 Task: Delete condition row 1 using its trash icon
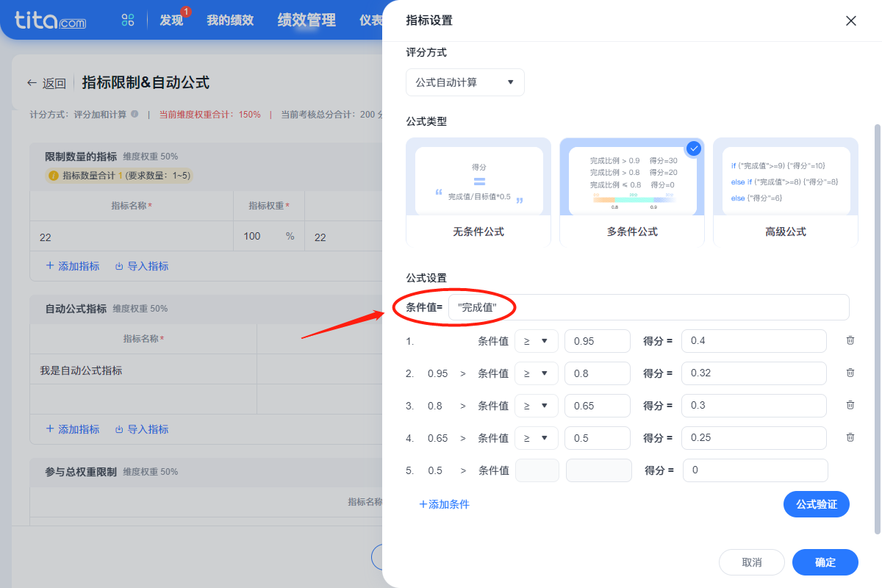(x=850, y=340)
